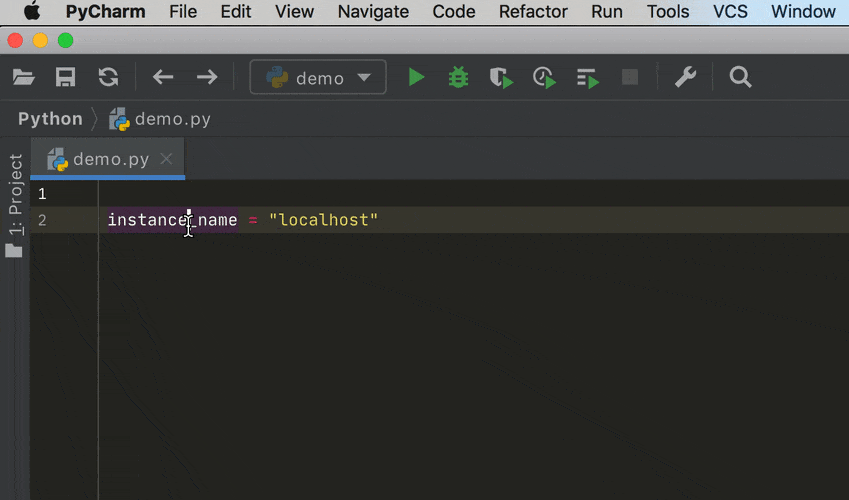This screenshot has height=500, width=849.
Task: Start debugging with the bug icon
Action: (x=459, y=78)
